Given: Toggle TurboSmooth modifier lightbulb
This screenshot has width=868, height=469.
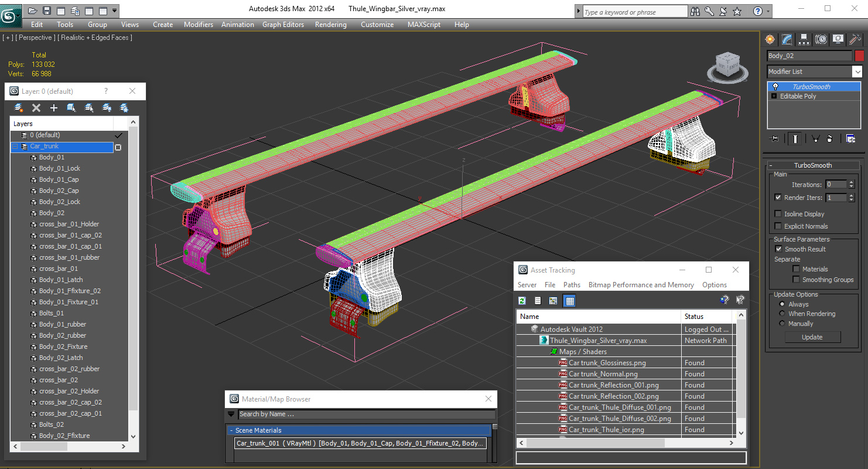Looking at the screenshot, I should coord(775,86).
